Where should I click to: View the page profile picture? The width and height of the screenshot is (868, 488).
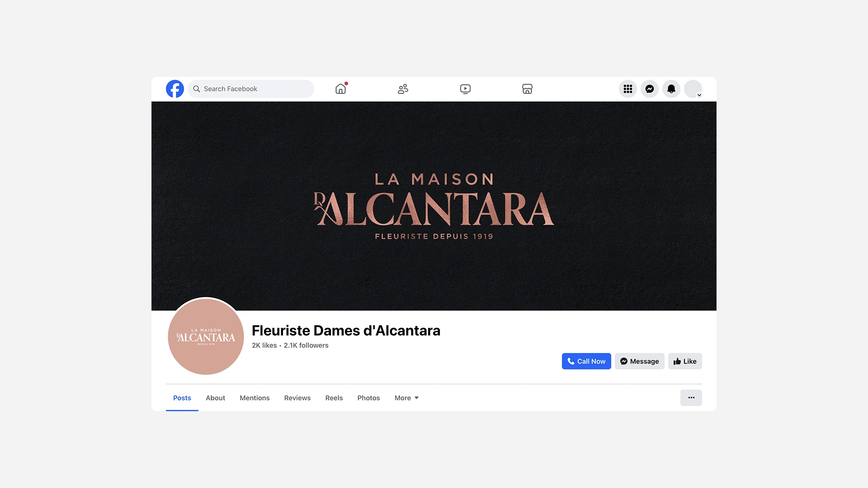pyautogui.click(x=206, y=337)
